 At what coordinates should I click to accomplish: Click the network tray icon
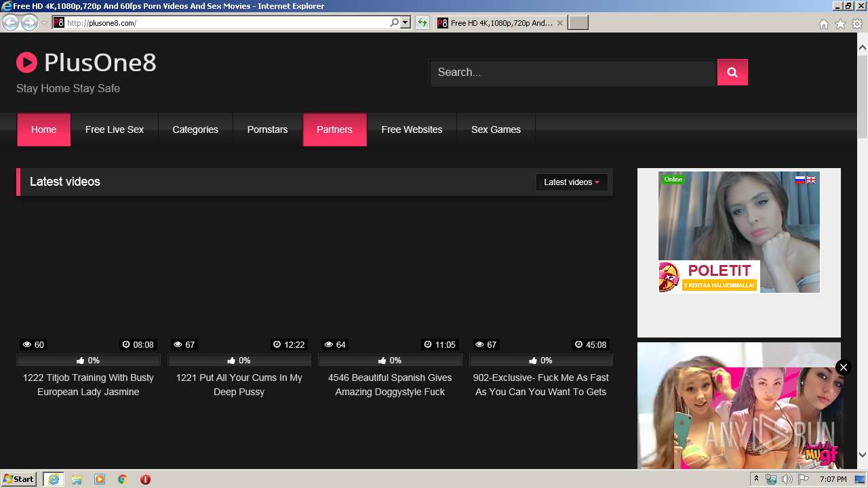coord(771,479)
